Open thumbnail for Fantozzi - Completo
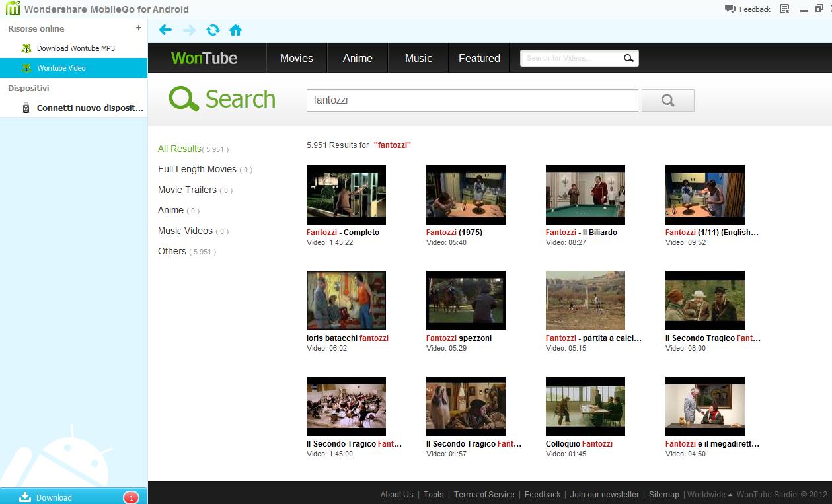The image size is (832, 504). pyautogui.click(x=346, y=195)
